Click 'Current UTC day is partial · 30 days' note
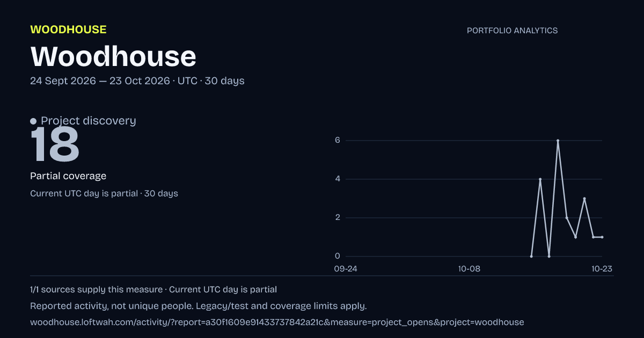Image resolution: width=644 pixels, height=338 pixels. pos(104,194)
